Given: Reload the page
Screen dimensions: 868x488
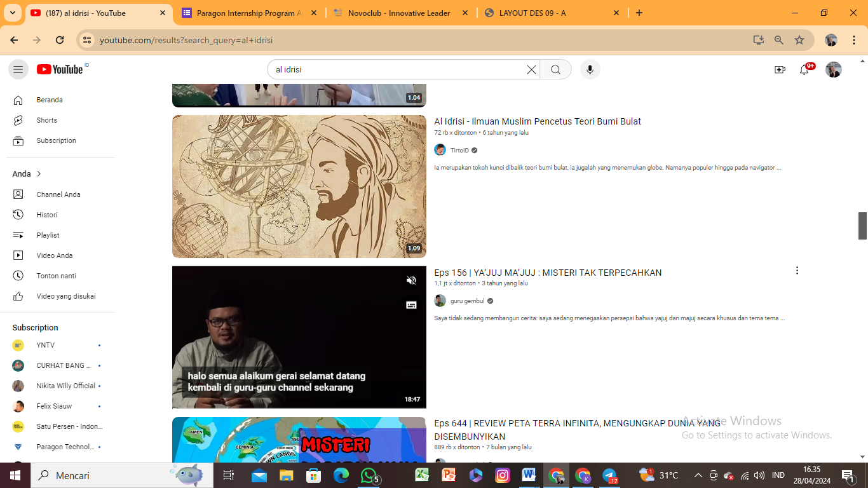Looking at the screenshot, I should tap(60, 40).
